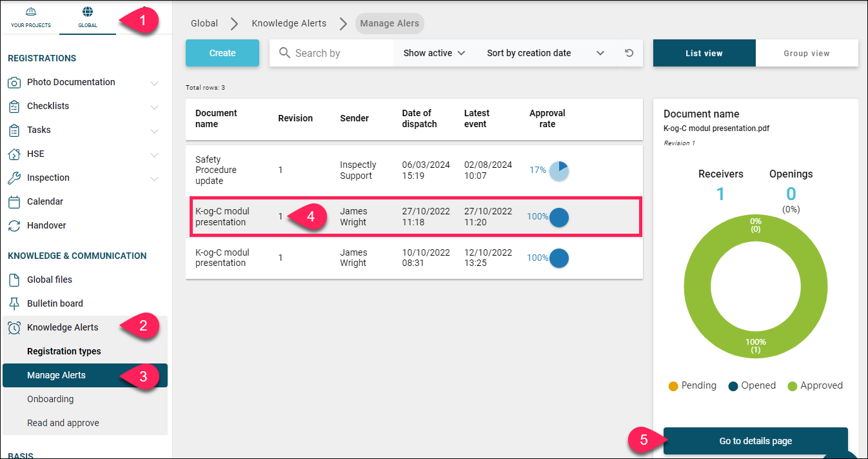The width and height of the screenshot is (868, 459).
Task: Select the Safety Procedure update row
Action: 414,170
